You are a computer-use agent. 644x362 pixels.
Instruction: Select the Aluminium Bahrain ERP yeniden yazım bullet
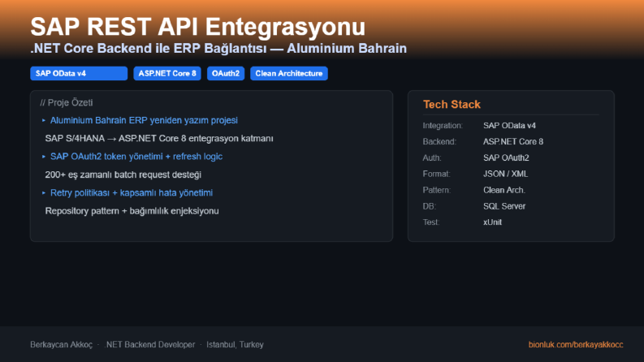point(144,120)
